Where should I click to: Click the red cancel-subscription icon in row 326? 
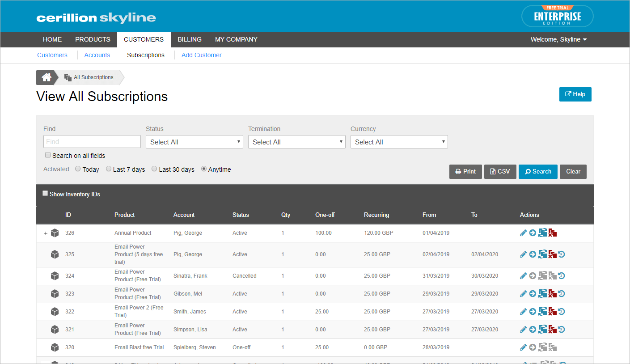tap(553, 233)
